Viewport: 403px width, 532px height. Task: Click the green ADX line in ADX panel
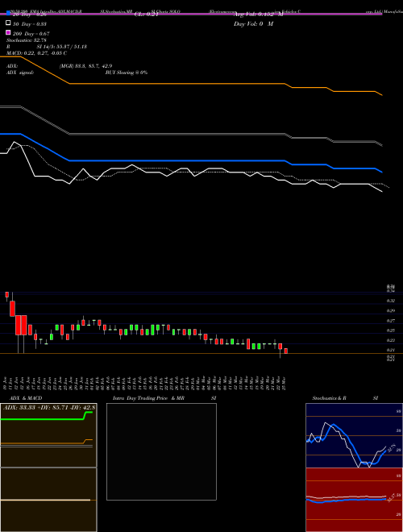pos(42,419)
